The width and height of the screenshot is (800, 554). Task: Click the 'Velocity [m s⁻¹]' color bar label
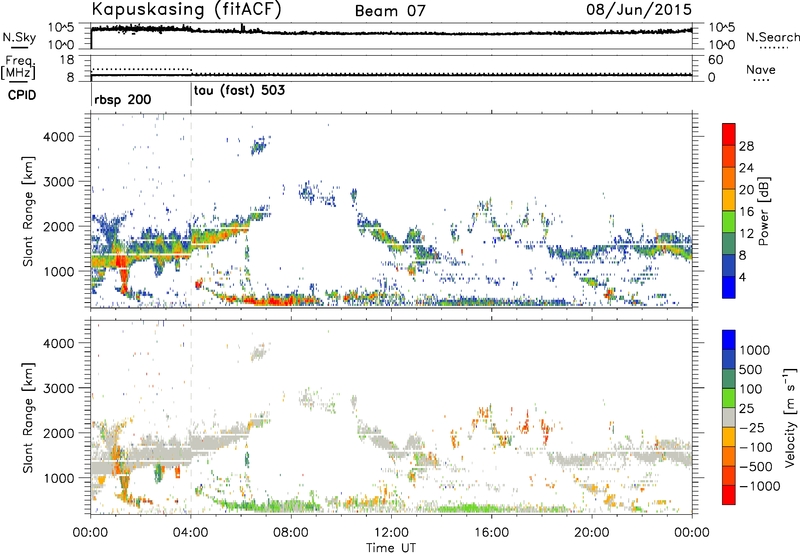(x=790, y=417)
